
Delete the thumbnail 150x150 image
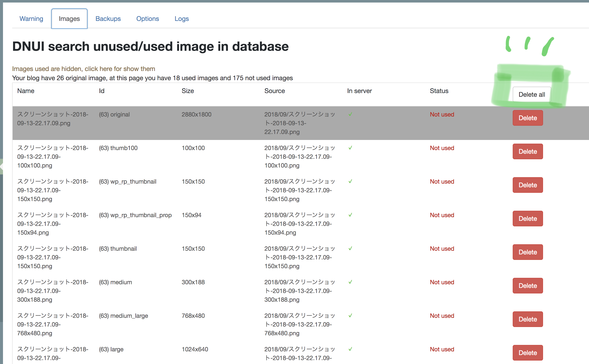pos(528,252)
